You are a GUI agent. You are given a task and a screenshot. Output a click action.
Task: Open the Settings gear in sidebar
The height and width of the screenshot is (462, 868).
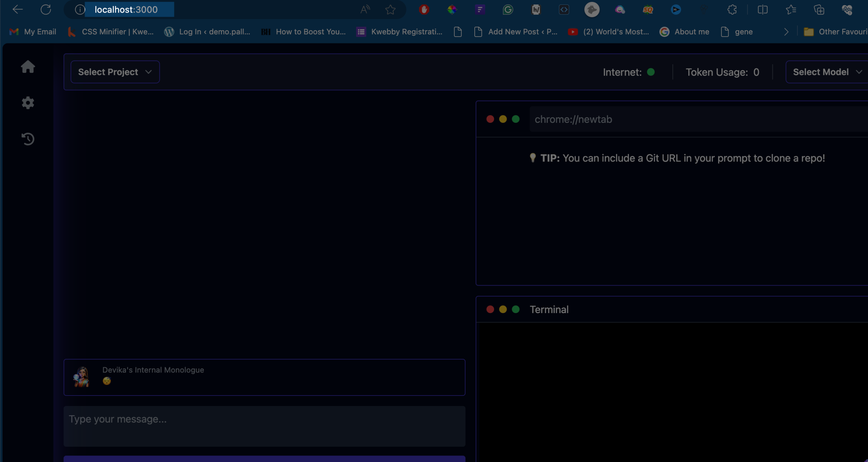click(28, 103)
